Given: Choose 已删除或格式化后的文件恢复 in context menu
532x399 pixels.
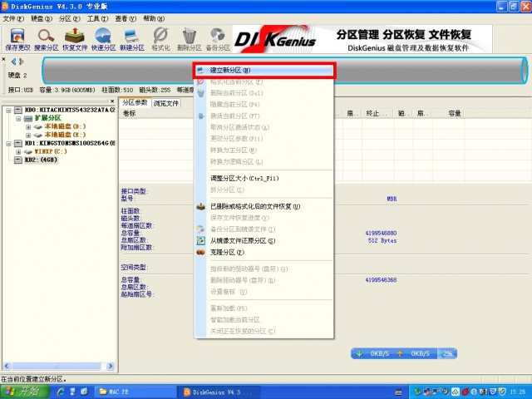Looking at the screenshot, I should tap(264, 207).
